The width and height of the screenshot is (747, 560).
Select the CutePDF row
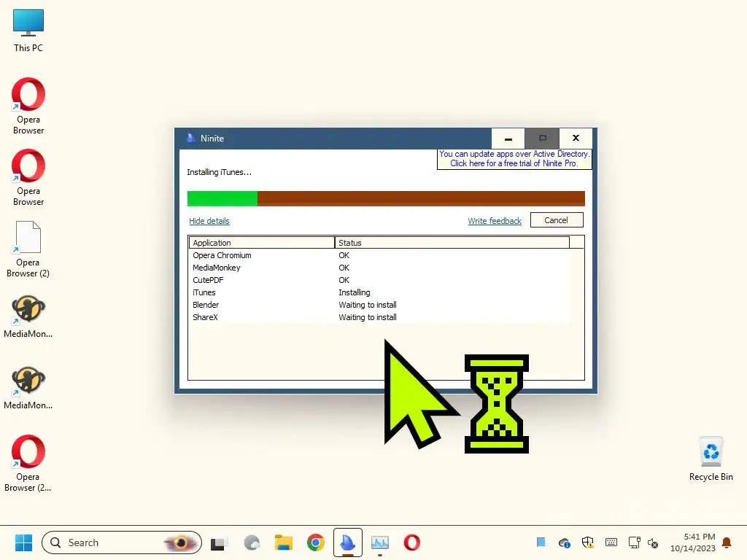click(379, 280)
